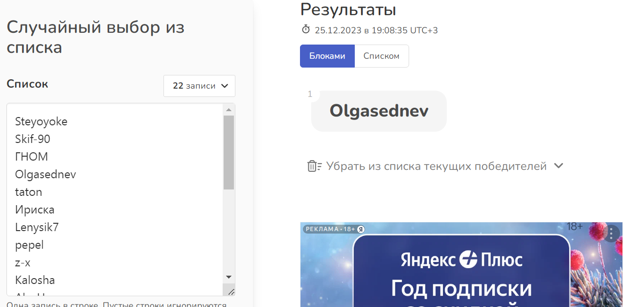
Task: Click the winner block Olgasednev
Action: [x=379, y=111]
